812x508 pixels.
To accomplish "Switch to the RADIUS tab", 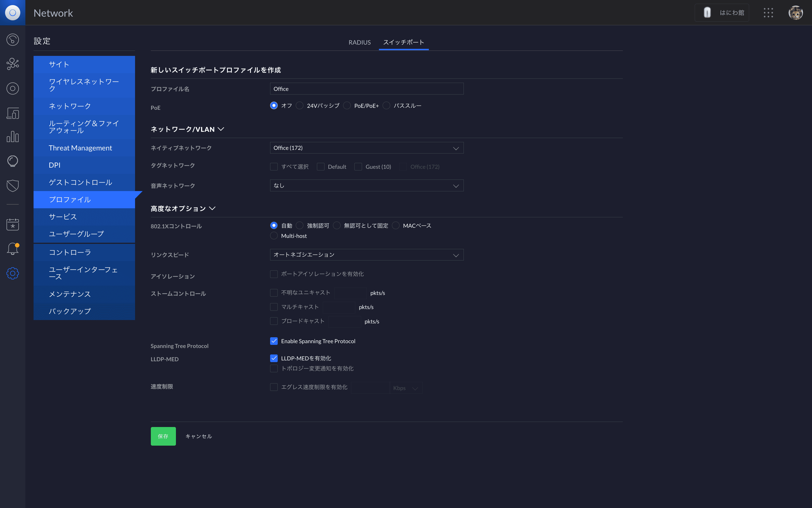I will click(359, 42).
